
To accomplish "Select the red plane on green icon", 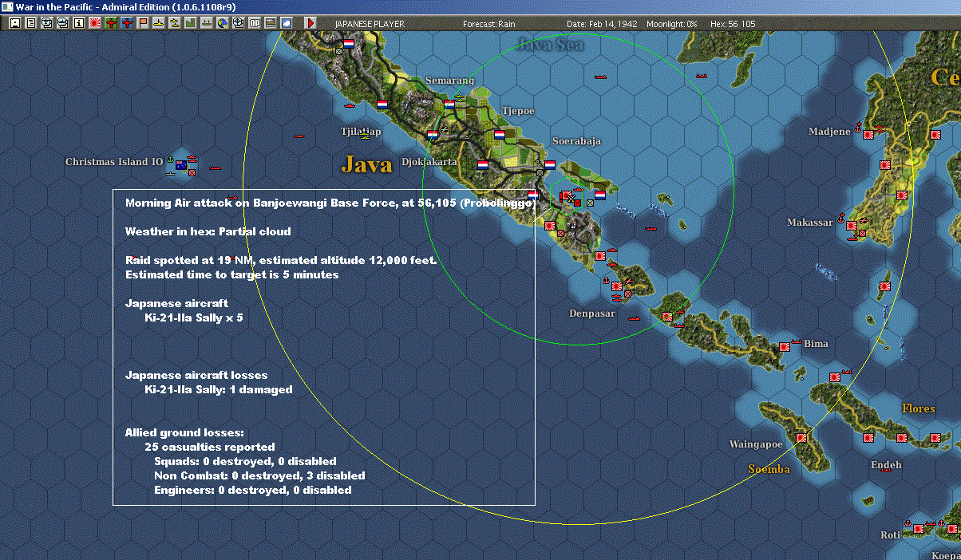I will click(111, 23).
